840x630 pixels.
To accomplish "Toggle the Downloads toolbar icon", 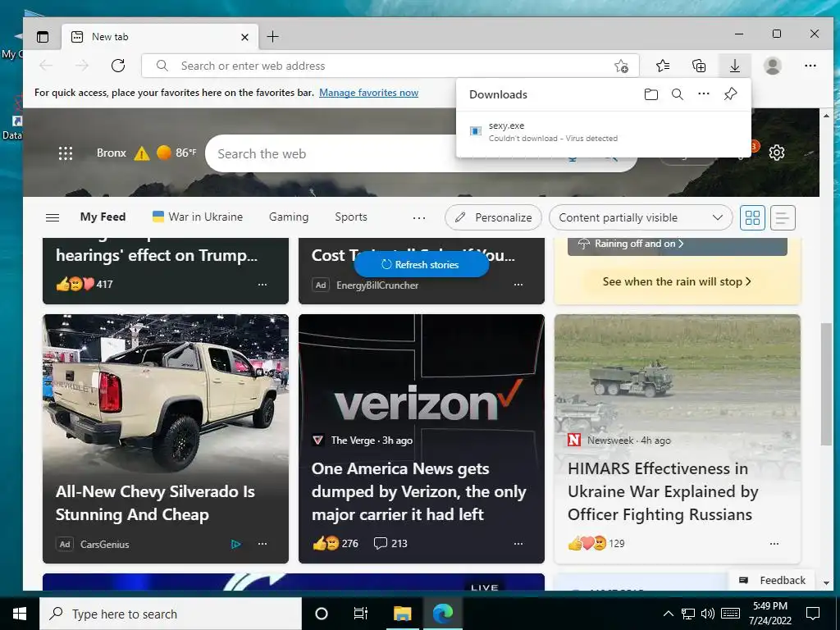I will coord(735,66).
